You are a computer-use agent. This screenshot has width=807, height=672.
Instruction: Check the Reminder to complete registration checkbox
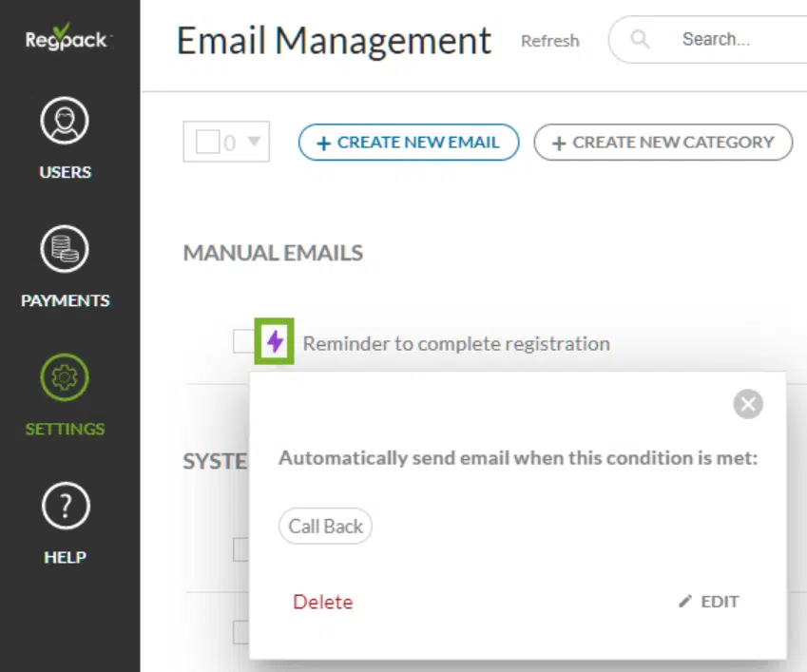point(242,341)
